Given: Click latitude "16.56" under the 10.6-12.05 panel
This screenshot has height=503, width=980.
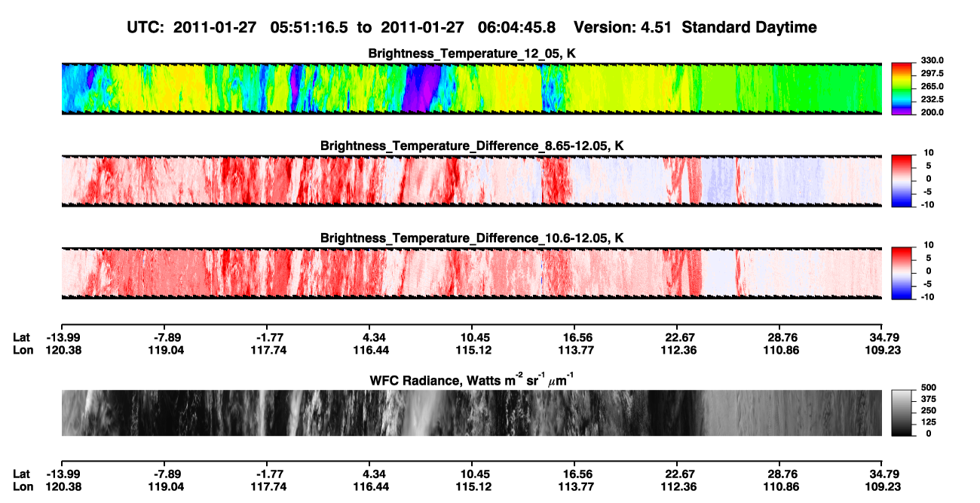Looking at the screenshot, I should point(574,338).
